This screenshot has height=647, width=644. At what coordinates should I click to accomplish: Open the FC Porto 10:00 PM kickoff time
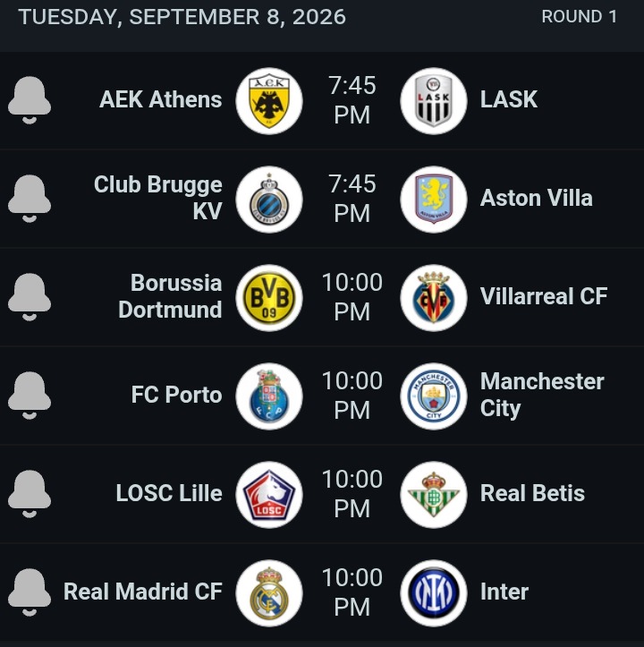(x=352, y=396)
